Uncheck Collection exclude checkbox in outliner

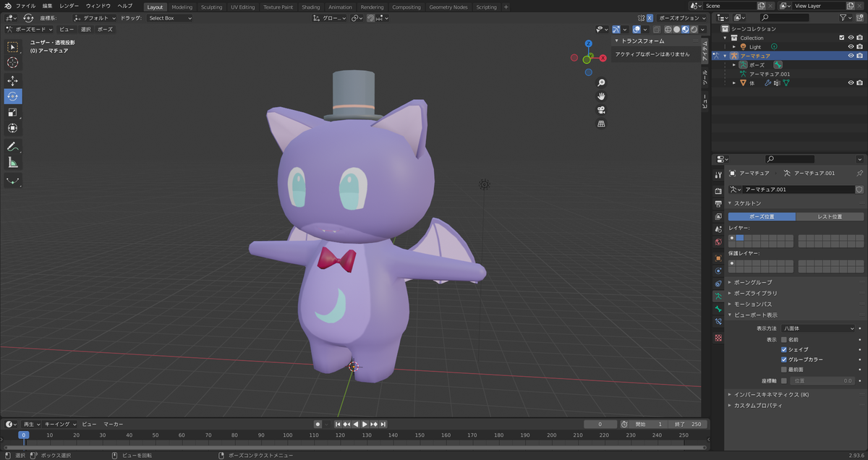point(841,38)
